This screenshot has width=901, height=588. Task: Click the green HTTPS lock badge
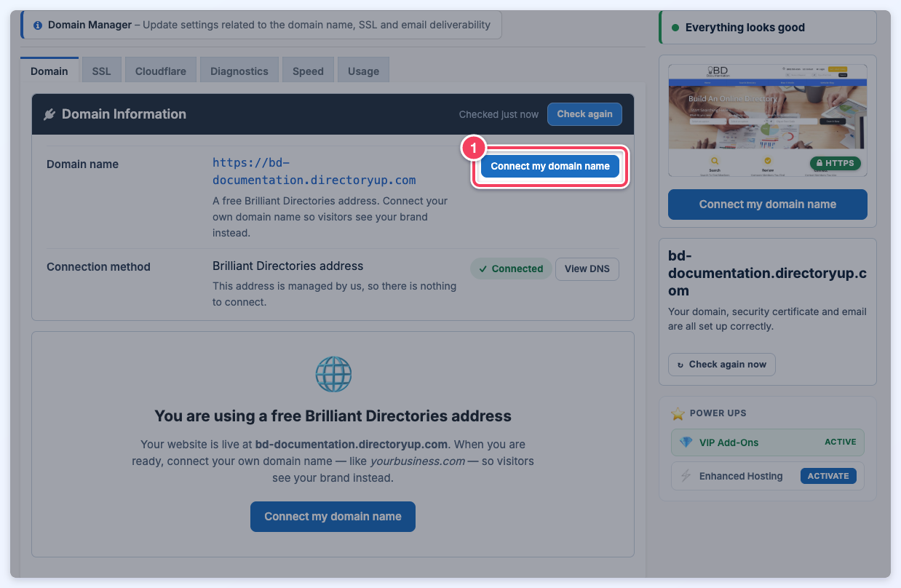[x=835, y=163]
